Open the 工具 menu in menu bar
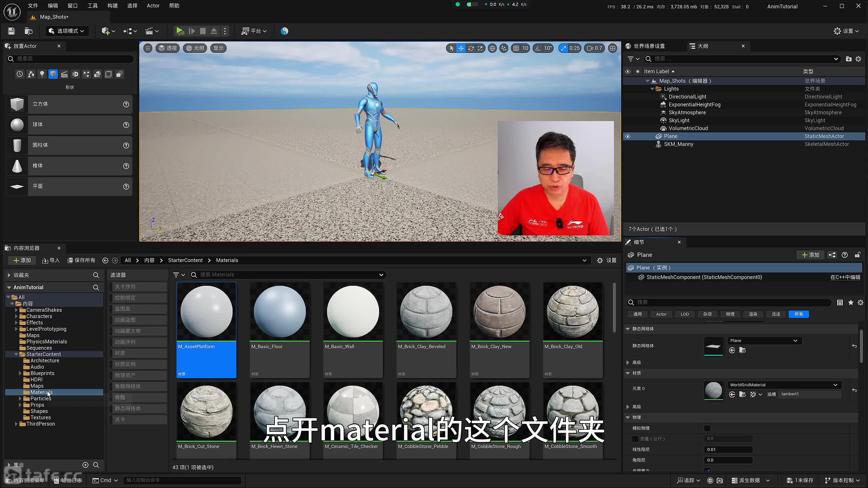This screenshot has width=868, height=488. [x=92, y=6]
